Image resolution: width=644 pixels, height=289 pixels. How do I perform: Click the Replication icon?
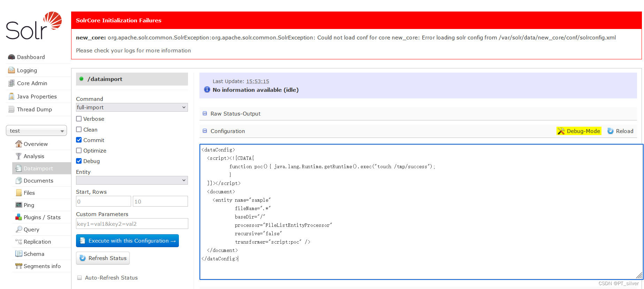tap(19, 242)
